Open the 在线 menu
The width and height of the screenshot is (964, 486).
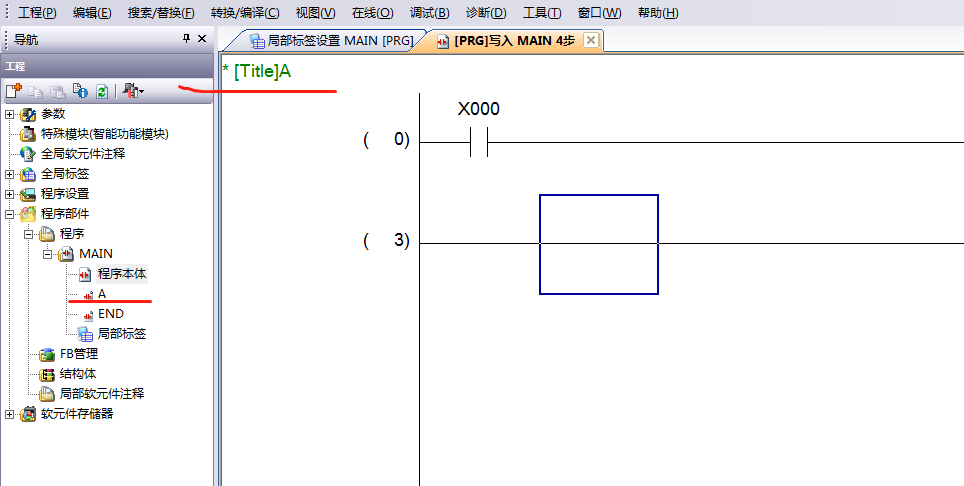pyautogui.click(x=372, y=13)
